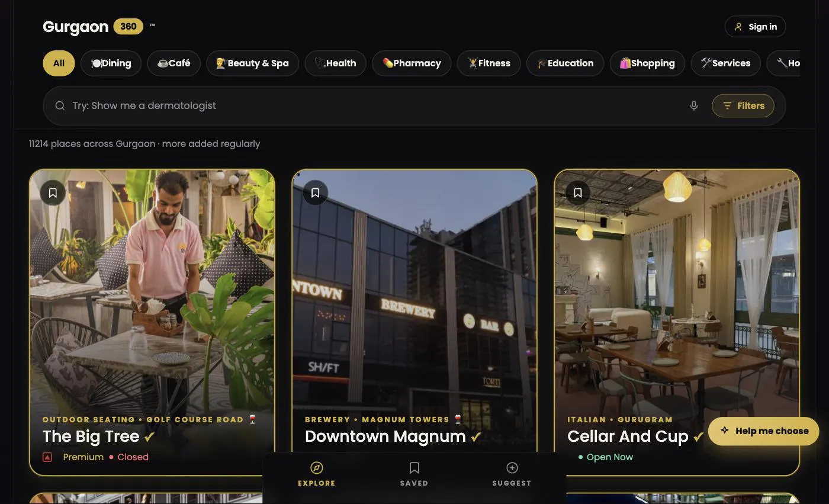Open the Suggest tab
The height and width of the screenshot is (504, 829).
(512, 474)
